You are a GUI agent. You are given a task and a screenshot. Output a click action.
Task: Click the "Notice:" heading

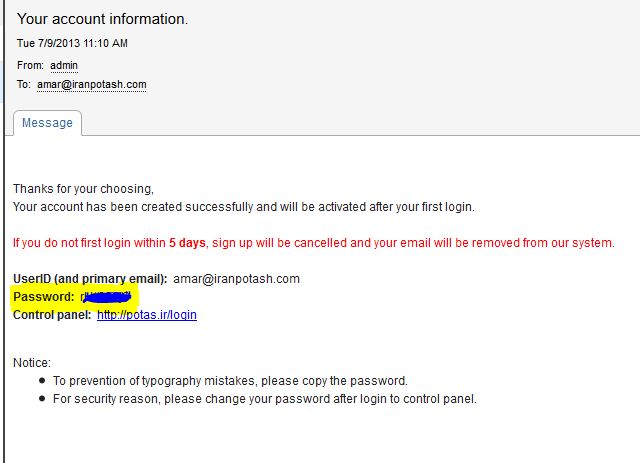[32, 362]
